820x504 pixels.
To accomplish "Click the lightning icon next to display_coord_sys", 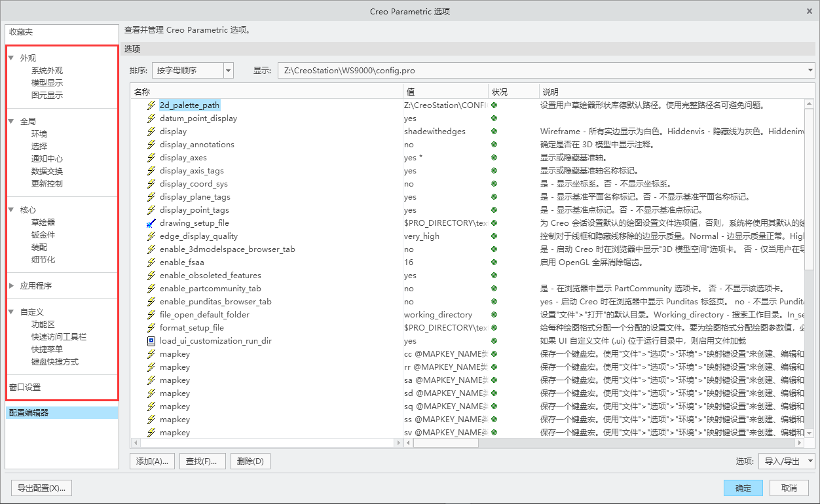I will (x=153, y=184).
